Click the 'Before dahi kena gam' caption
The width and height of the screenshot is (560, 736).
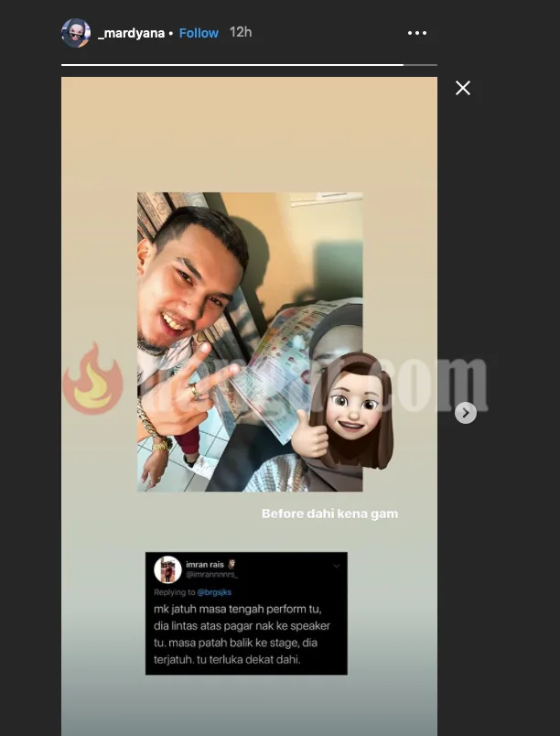coord(329,514)
